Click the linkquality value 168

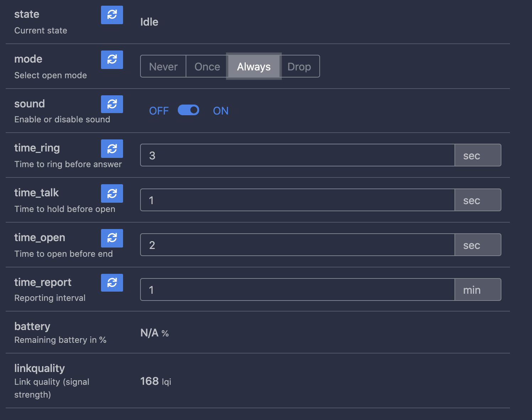click(149, 381)
